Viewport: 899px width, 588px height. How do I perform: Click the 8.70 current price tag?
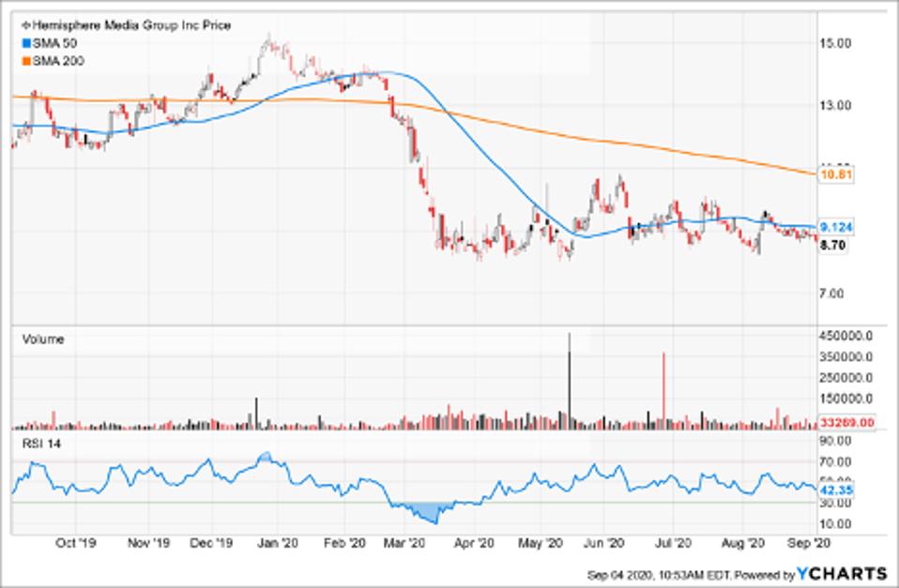[x=832, y=246]
